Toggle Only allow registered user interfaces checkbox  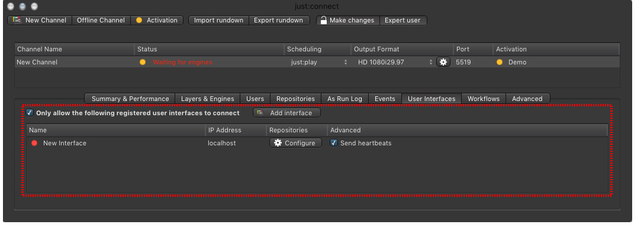coord(30,113)
